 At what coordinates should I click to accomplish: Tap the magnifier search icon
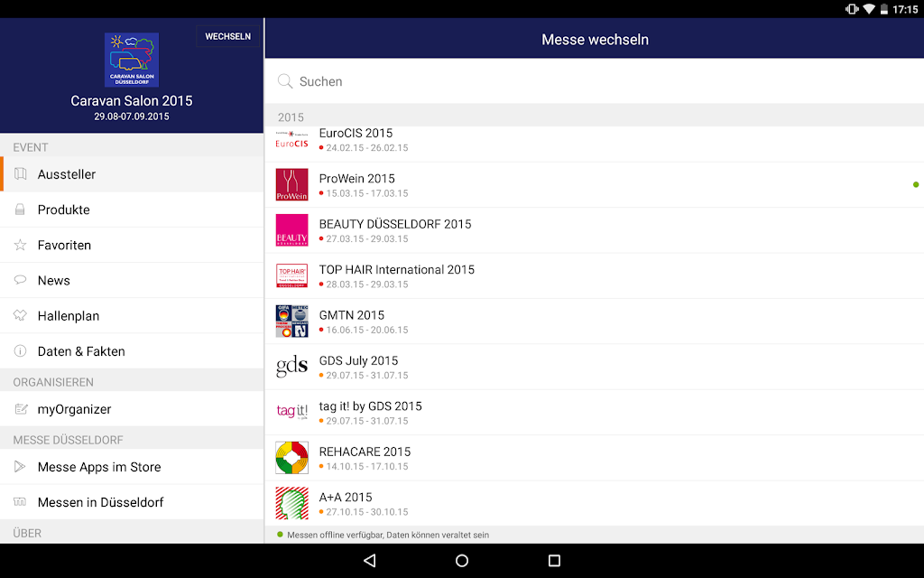pos(285,81)
